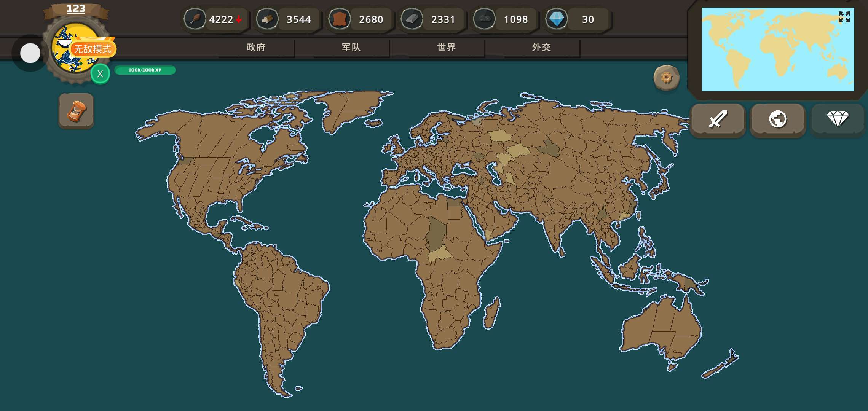The width and height of the screenshot is (868, 411).
Task: Expand the minimap to fullscreen
Action: point(844,17)
